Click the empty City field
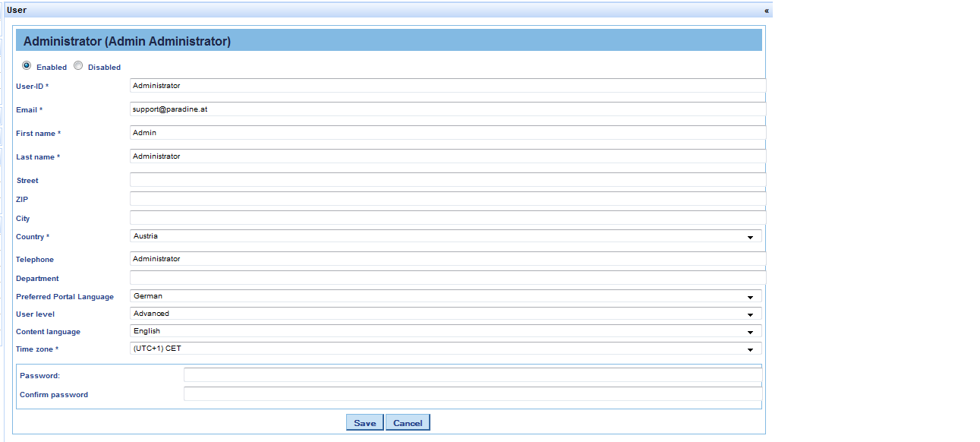Viewport: 980px width, 442px height. point(447,218)
